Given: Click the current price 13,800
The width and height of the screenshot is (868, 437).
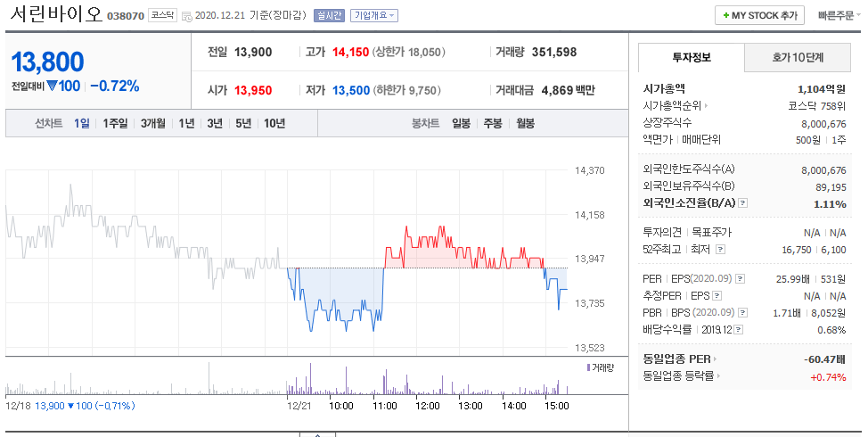Looking at the screenshot, I should click(x=47, y=62).
